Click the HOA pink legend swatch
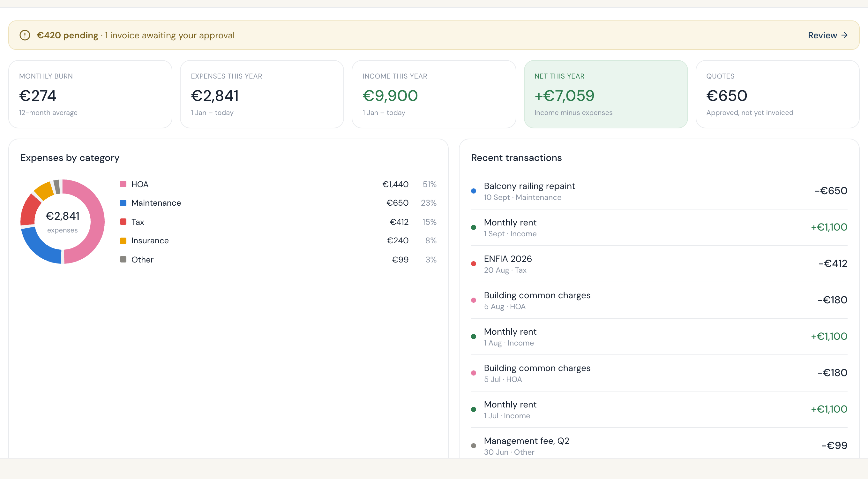868x479 pixels. coord(123,184)
